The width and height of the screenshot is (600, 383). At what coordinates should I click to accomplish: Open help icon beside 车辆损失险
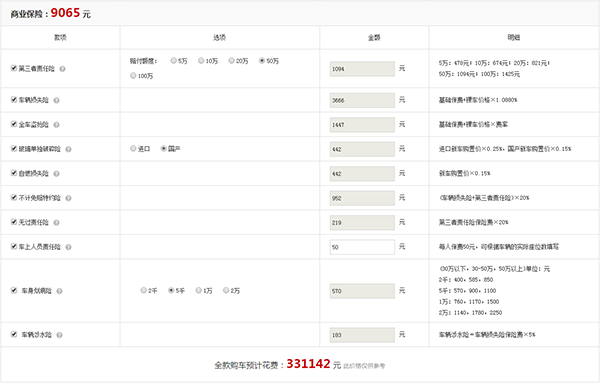coord(56,100)
